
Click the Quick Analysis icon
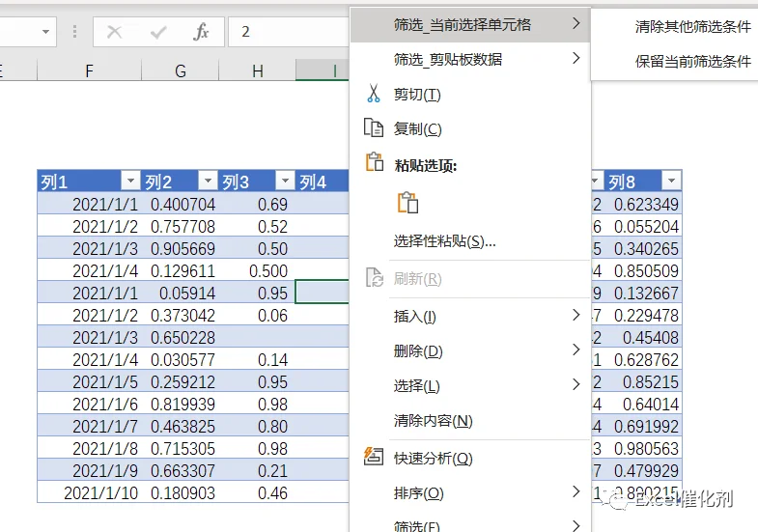tap(373, 457)
